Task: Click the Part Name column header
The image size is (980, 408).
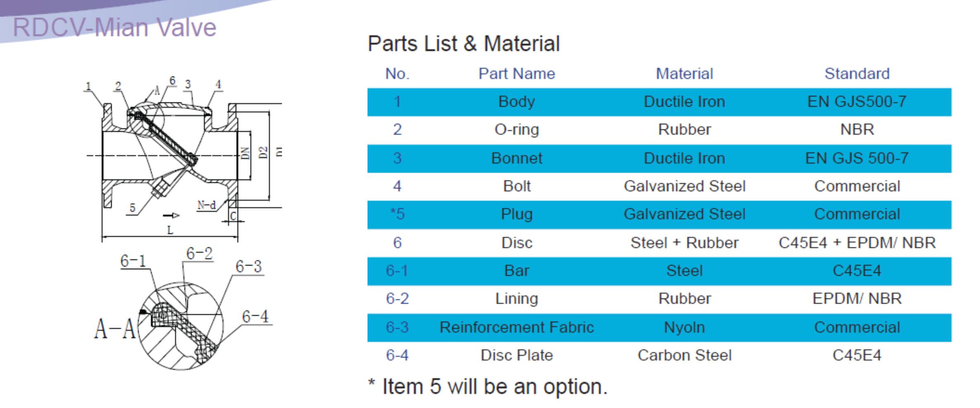Action: (516, 74)
